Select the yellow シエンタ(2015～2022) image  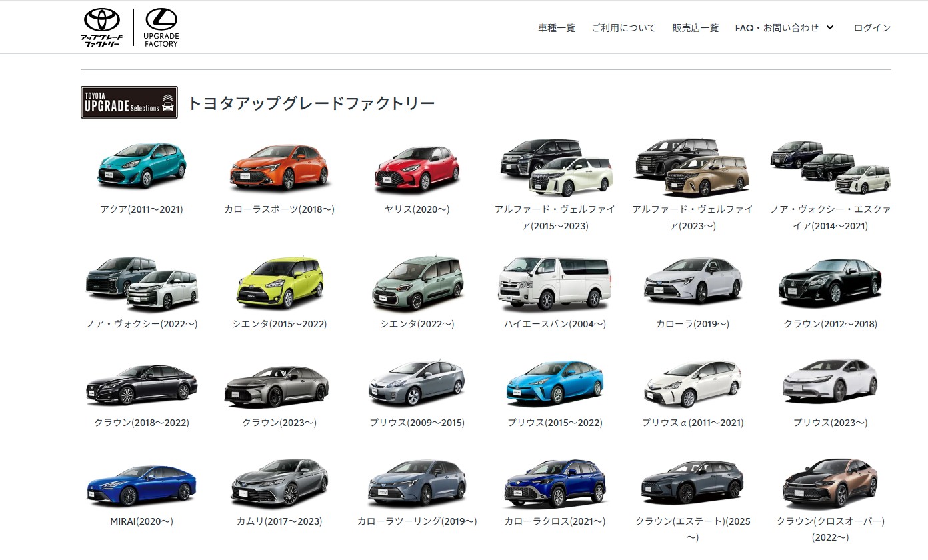point(279,283)
